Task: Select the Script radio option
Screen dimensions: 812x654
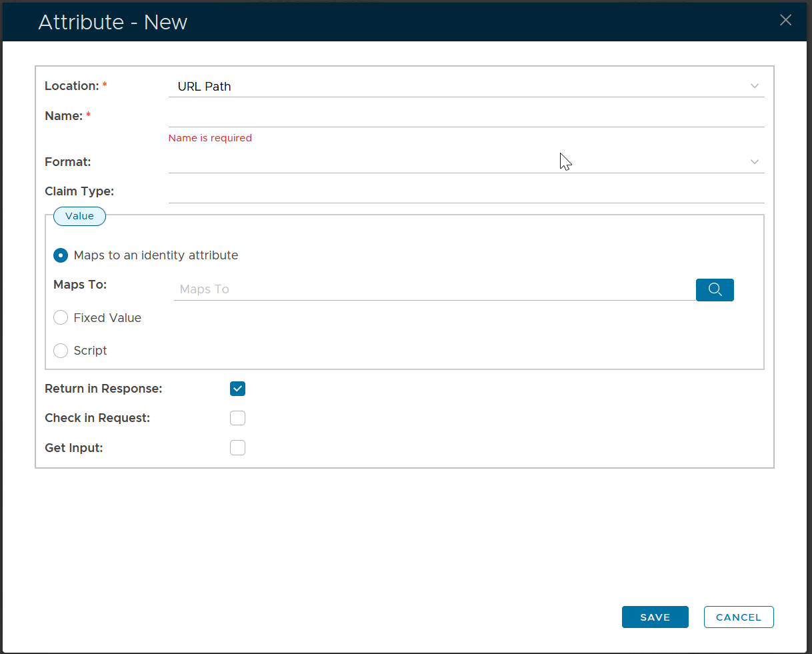Action: tap(61, 351)
